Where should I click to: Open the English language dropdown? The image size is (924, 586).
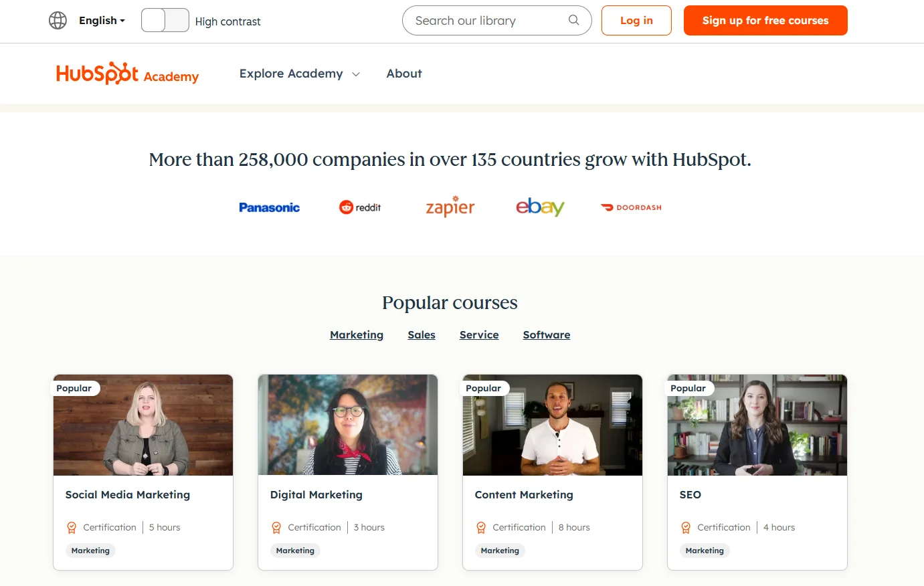100,20
